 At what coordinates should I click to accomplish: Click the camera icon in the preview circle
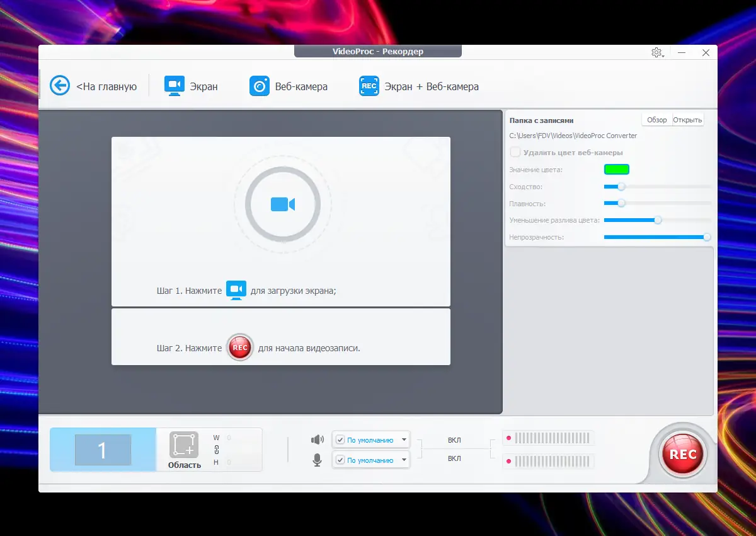pos(282,204)
